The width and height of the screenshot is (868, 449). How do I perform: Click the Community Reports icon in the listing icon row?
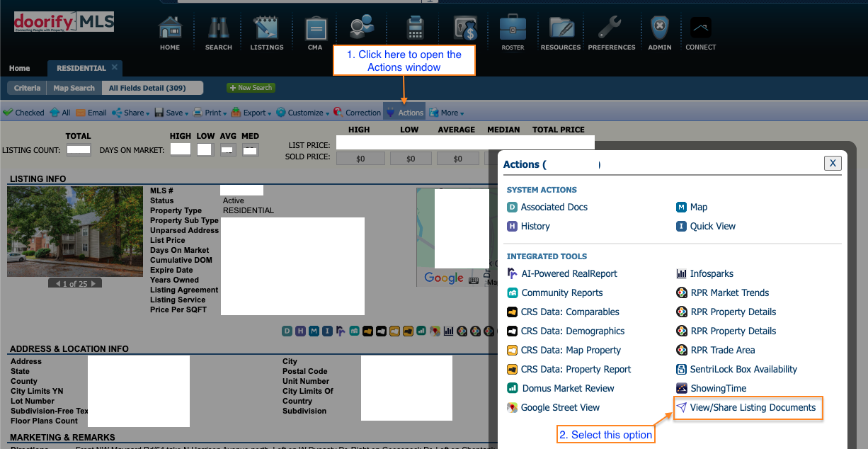[354, 331]
